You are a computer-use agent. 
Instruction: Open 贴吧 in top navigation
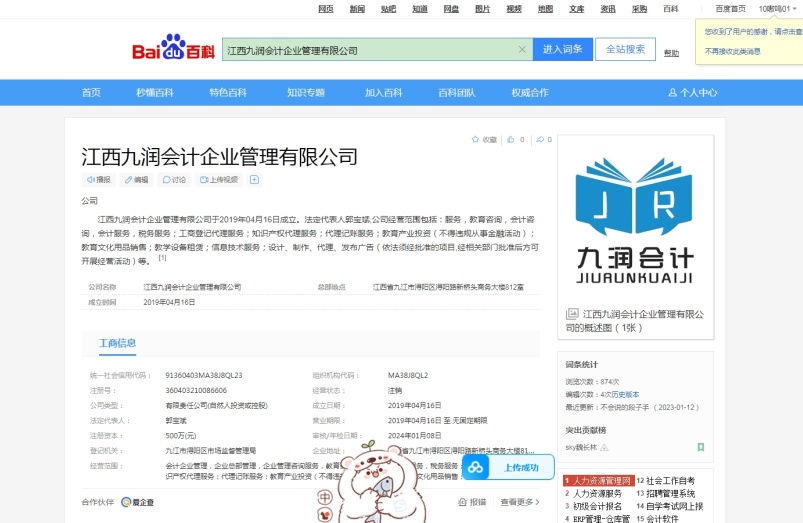pos(388,9)
